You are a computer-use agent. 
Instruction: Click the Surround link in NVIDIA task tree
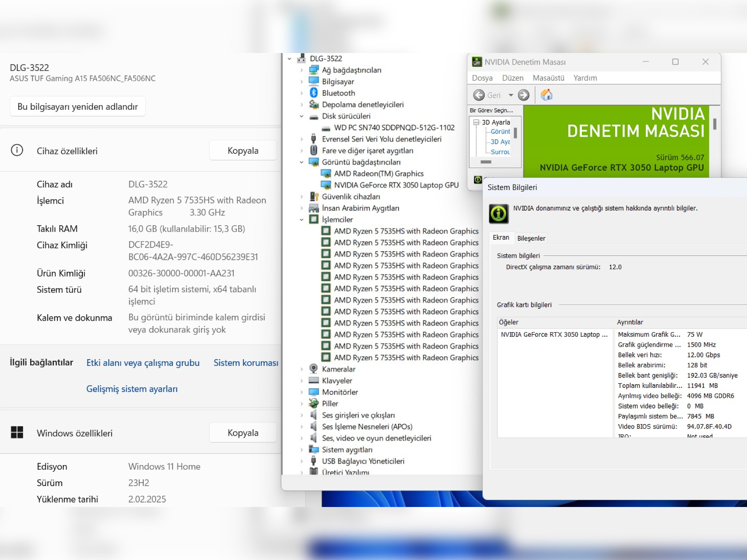pyautogui.click(x=500, y=152)
